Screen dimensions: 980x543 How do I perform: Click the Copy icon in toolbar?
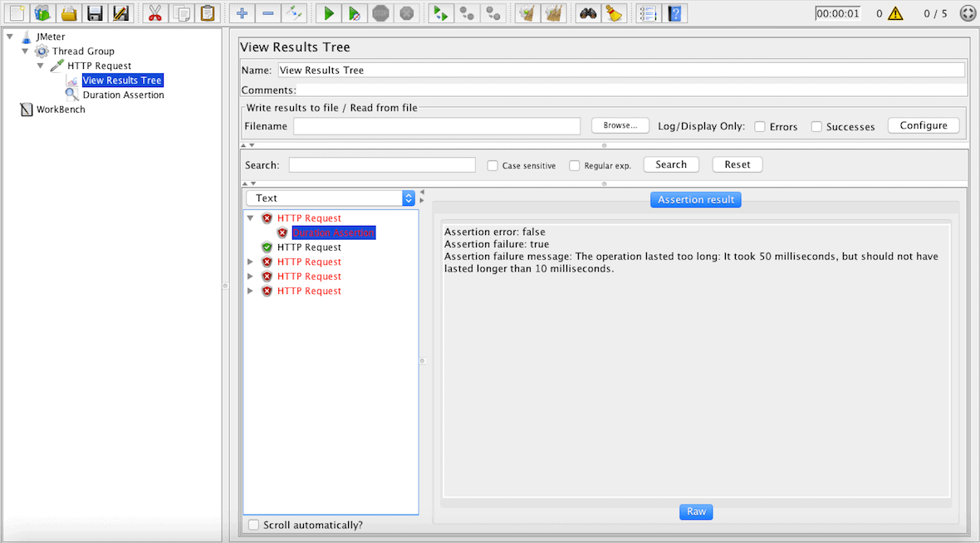pos(181,13)
